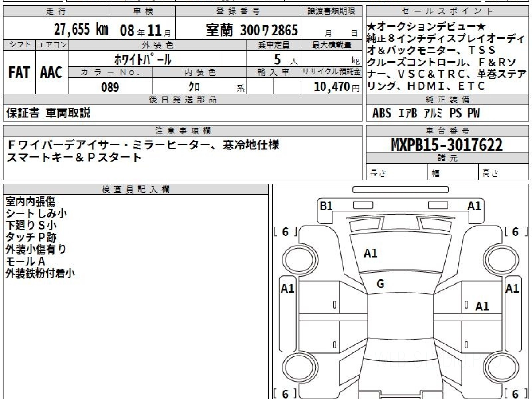Click the A1 mark on the hood
Image resolution: width=532 pixels, height=399 pixels.
pos(371,254)
